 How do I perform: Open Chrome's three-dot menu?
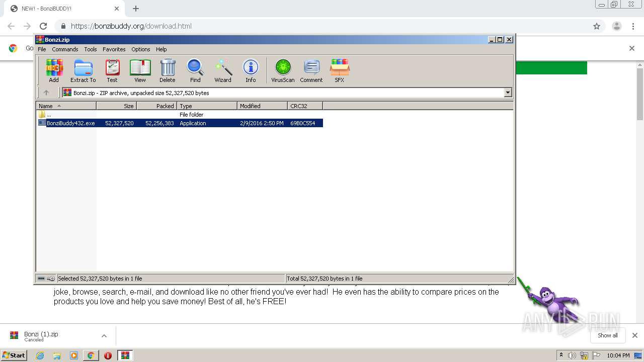(633, 26)
